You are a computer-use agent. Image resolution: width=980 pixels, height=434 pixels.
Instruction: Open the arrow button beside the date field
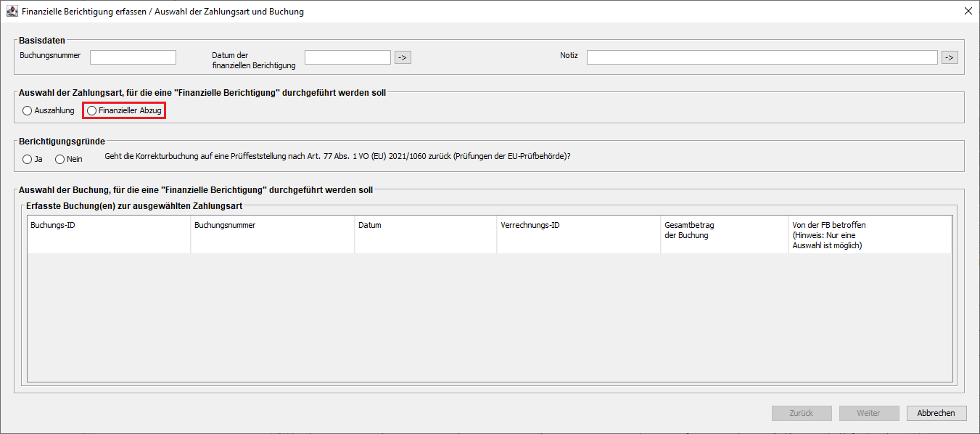coord(403,57)
